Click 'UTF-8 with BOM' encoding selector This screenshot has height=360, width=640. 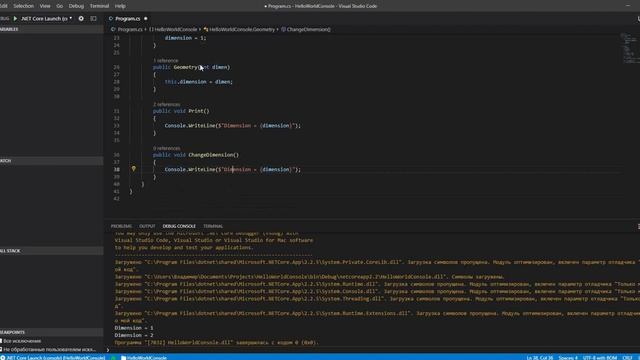(600, 358)
